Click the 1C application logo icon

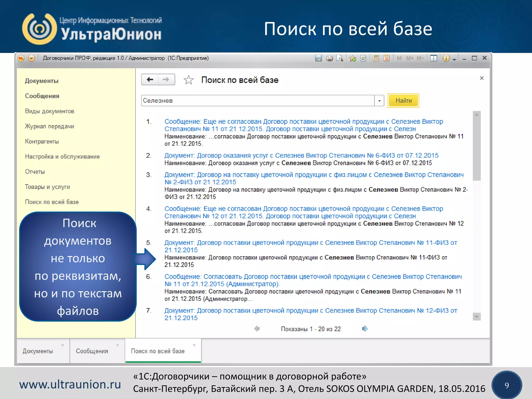[21, 58]
